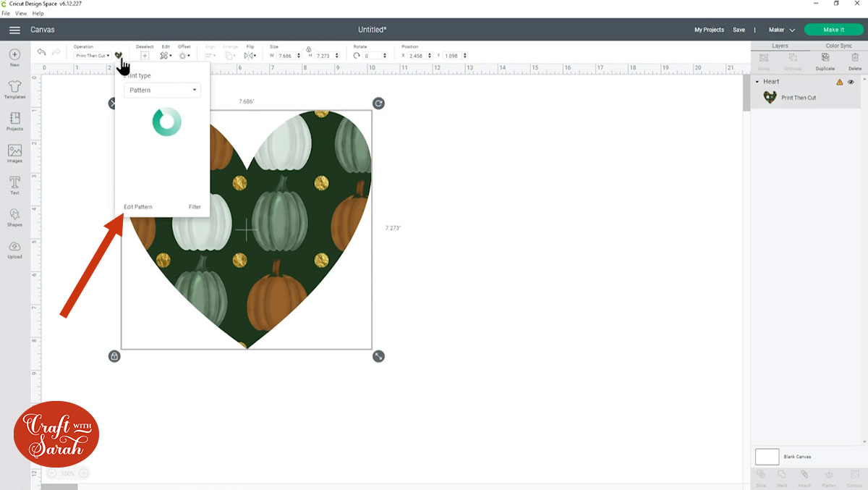Screen dimensions: 868x490
Task: Click the Make It button
Action: click(833, 30)
